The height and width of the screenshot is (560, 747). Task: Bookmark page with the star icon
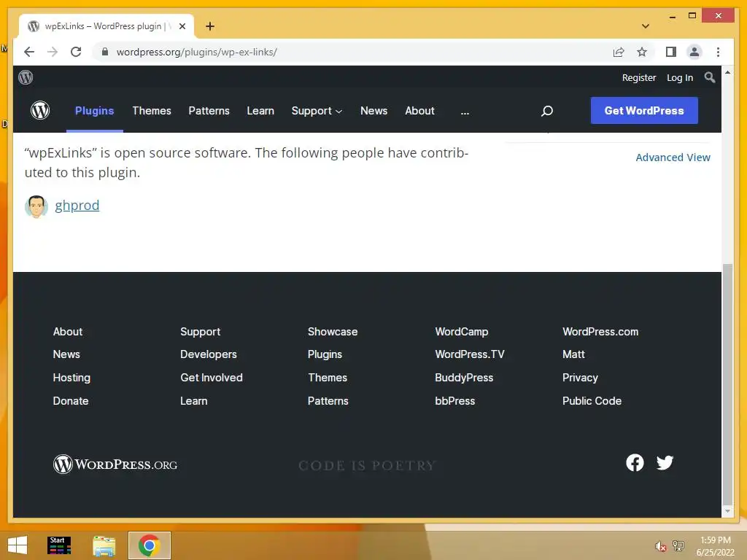pyautogui.click(x=642, y=52)
